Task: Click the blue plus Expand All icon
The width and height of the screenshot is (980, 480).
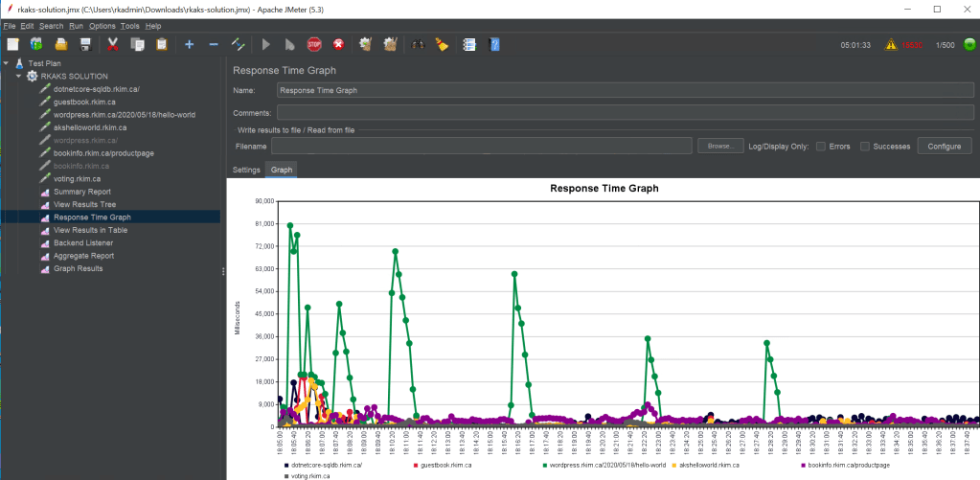Action: 189,44
